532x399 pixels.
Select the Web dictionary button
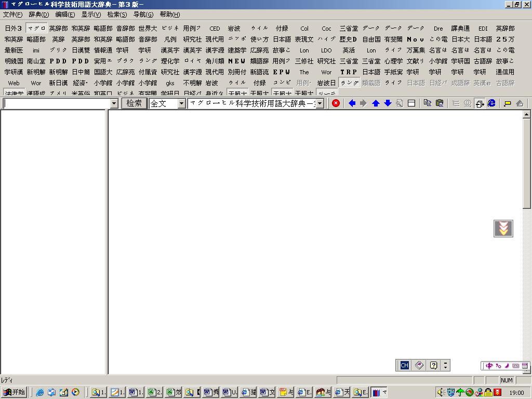tap(14, 83)
